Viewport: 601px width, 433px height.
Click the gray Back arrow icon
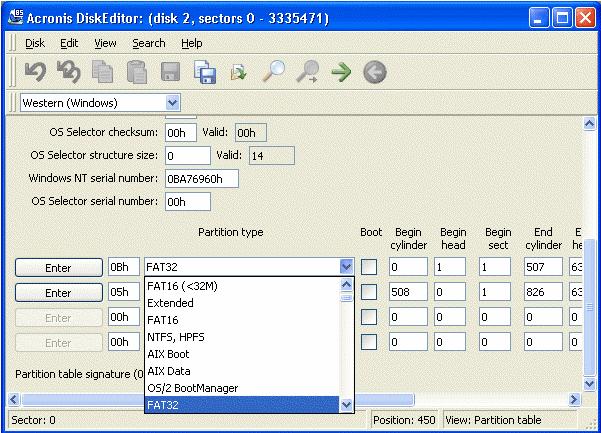point(374,72)
